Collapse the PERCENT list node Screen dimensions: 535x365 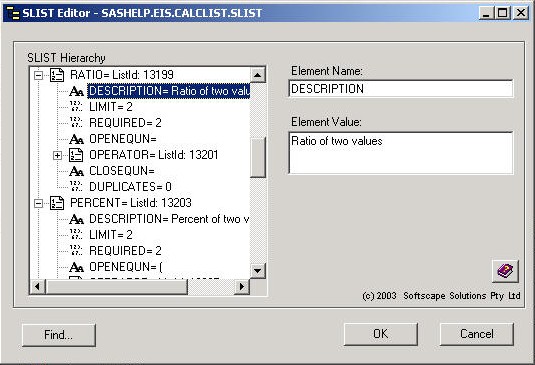[39, 203]
